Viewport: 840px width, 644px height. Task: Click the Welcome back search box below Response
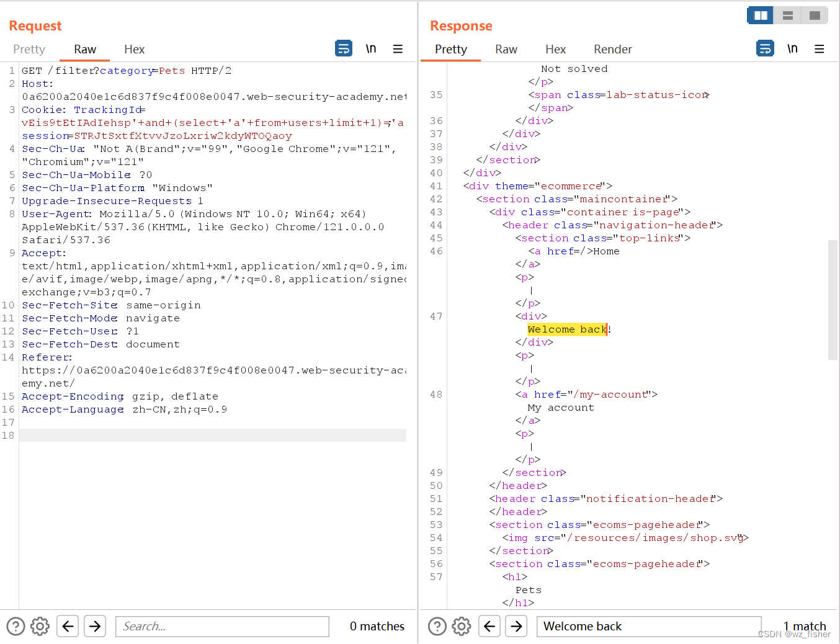649,626
